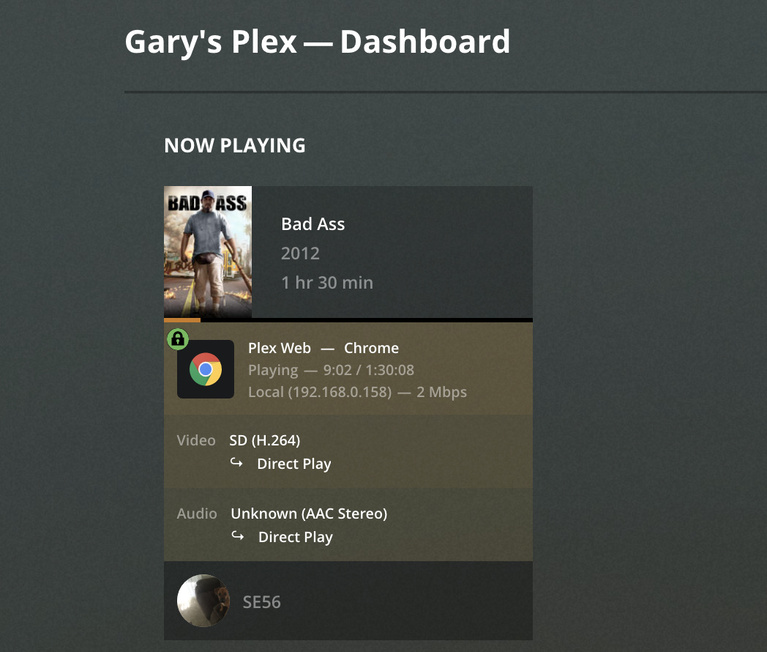Click the 2012 release year
This screenshot has width=767, height=652.
pos(300,253)
